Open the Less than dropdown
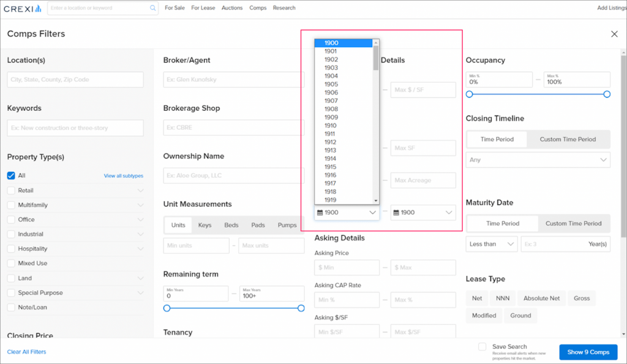This screenshot has width=627, height=364. coord(492,244)
